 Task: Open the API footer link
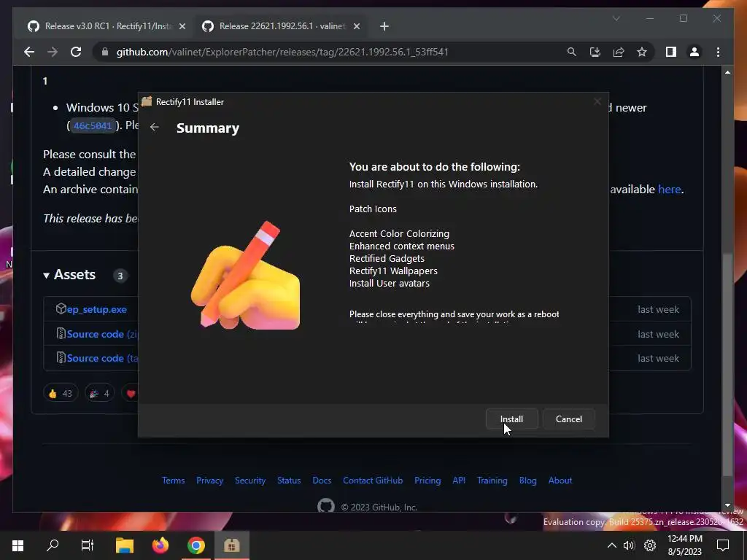459,481
